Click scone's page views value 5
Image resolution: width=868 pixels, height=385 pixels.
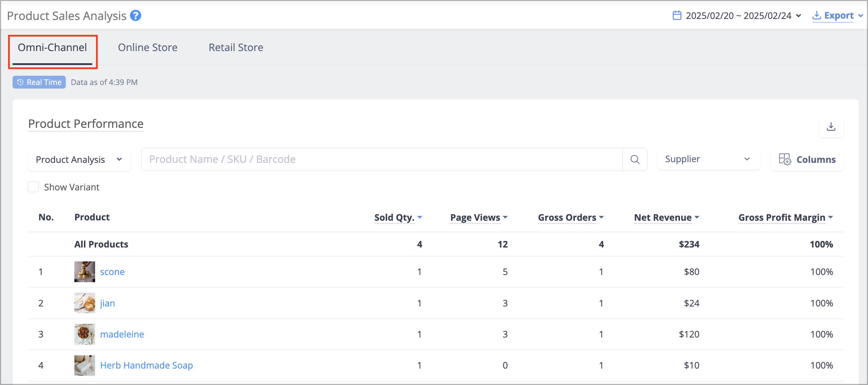(x=505, y=272)
